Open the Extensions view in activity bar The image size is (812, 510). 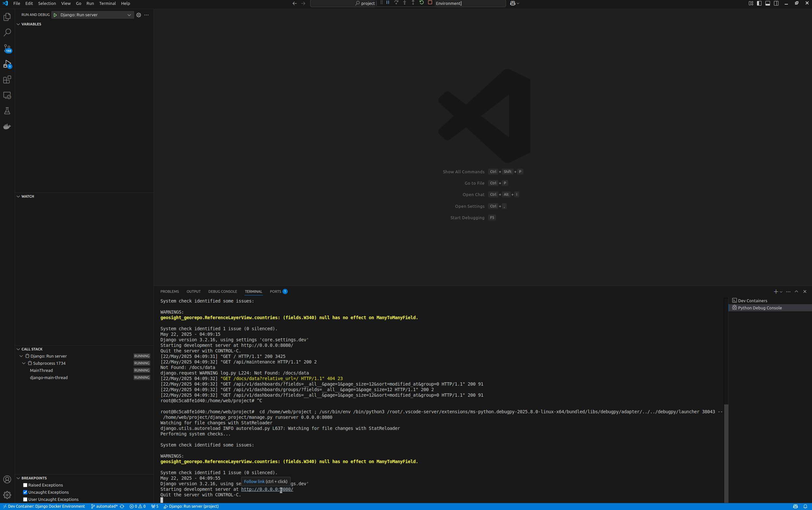point(7,79)
